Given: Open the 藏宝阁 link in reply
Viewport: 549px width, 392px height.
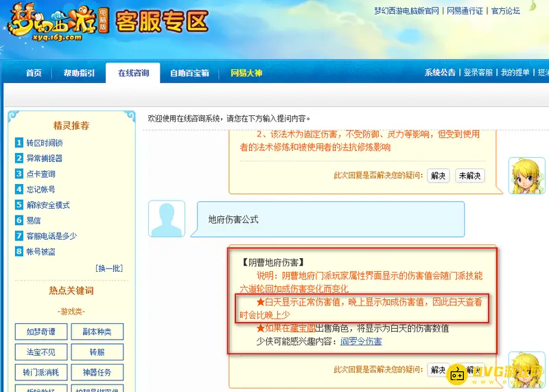Looking at the screenshot, I should tap(303, 328).
